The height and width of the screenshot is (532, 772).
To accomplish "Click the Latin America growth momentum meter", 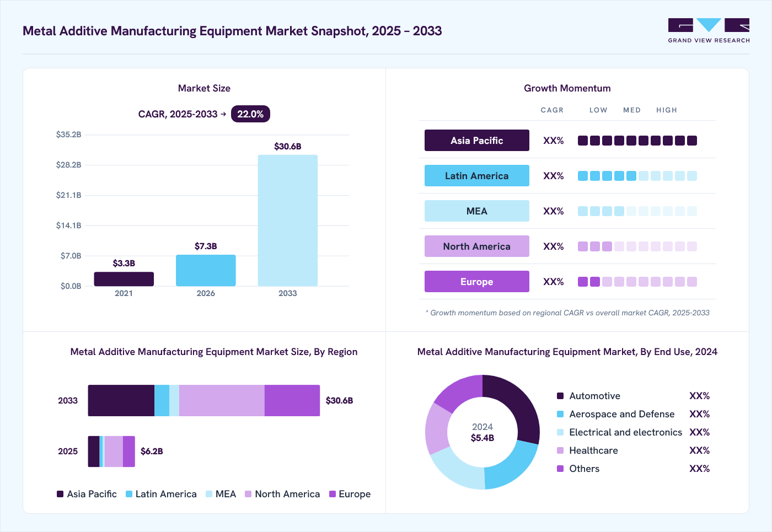I will tap(637, 176).
